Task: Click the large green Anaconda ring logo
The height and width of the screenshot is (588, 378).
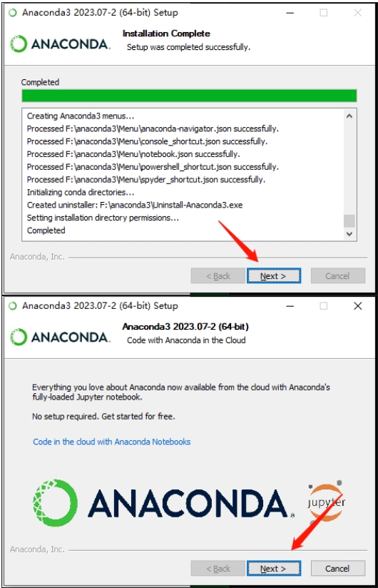Action: [56, 503]
